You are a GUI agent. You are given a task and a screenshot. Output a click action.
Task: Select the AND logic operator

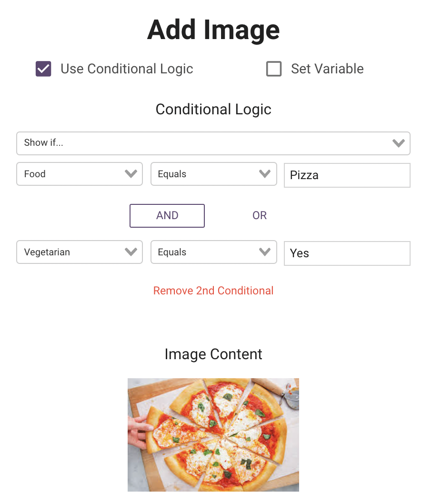click(x=167, y=216)
